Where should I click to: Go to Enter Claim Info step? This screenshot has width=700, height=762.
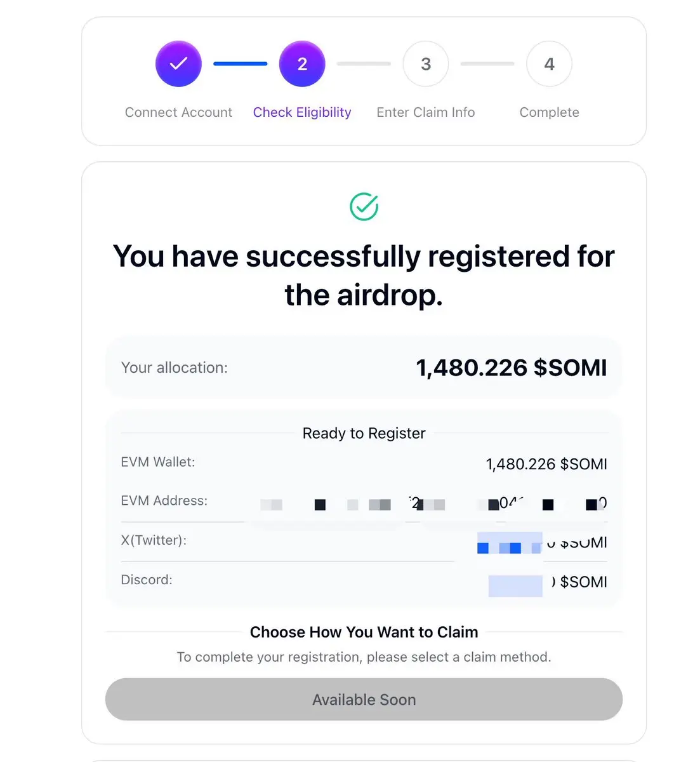[x=426, y=112]
